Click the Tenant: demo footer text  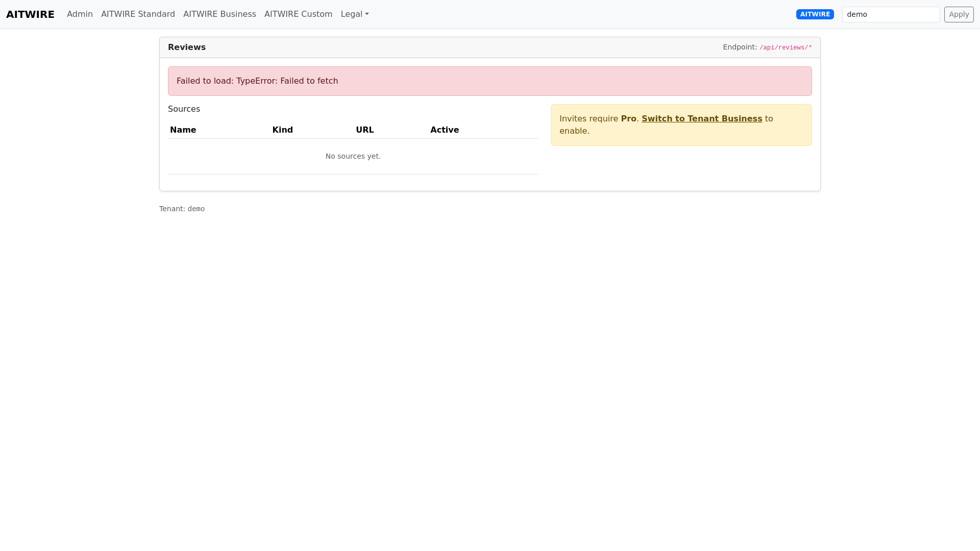(x=182, y=209)
